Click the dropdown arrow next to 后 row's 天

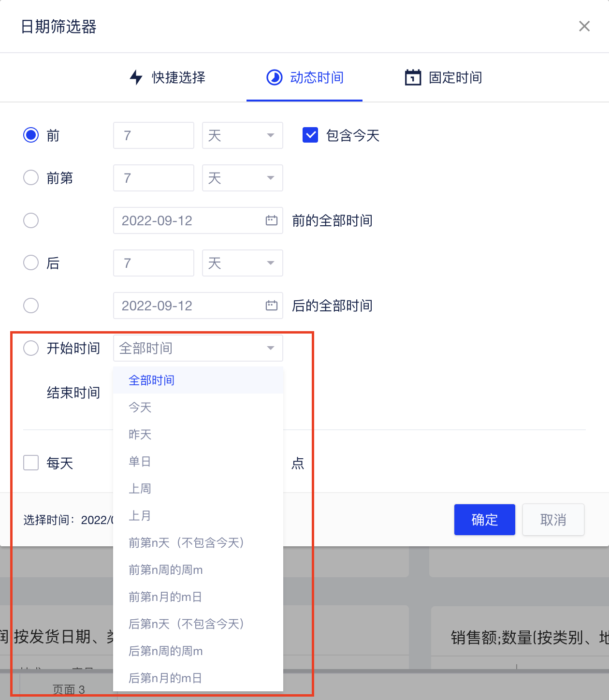point(270,263)
